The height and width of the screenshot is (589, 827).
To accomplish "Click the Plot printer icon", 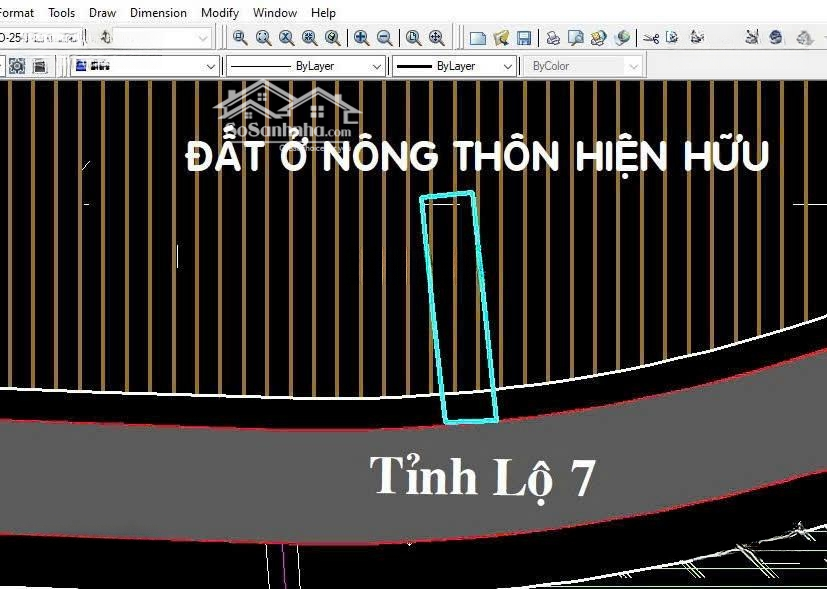I will click(x=553, y=38).
